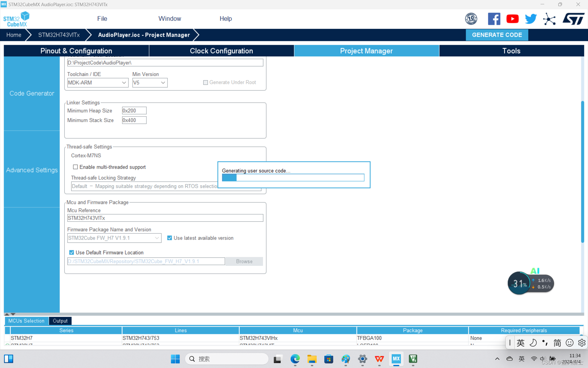Click the ST community network icon
The height and width of the screenshot is (368, 588).
click(549, 19)
